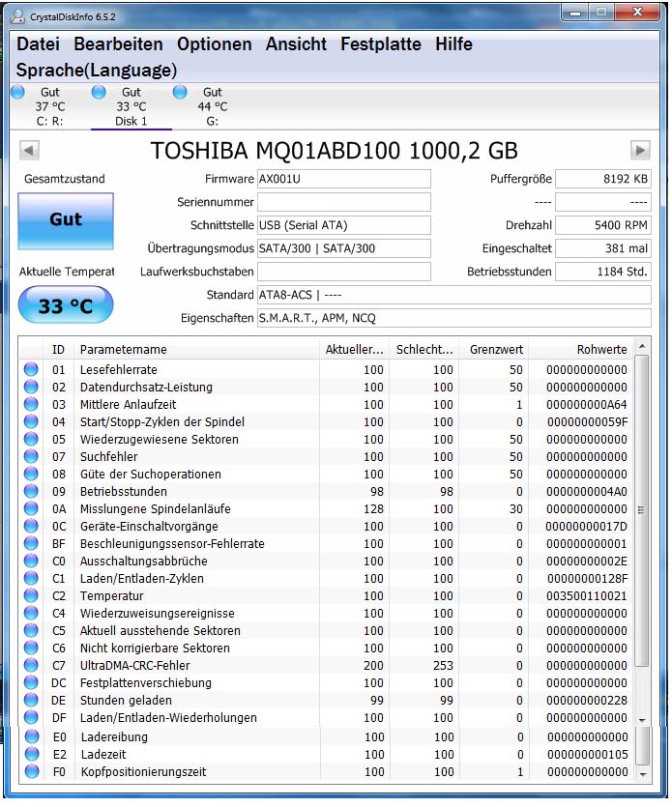Select the Ladereibung row text

(114, 737)
